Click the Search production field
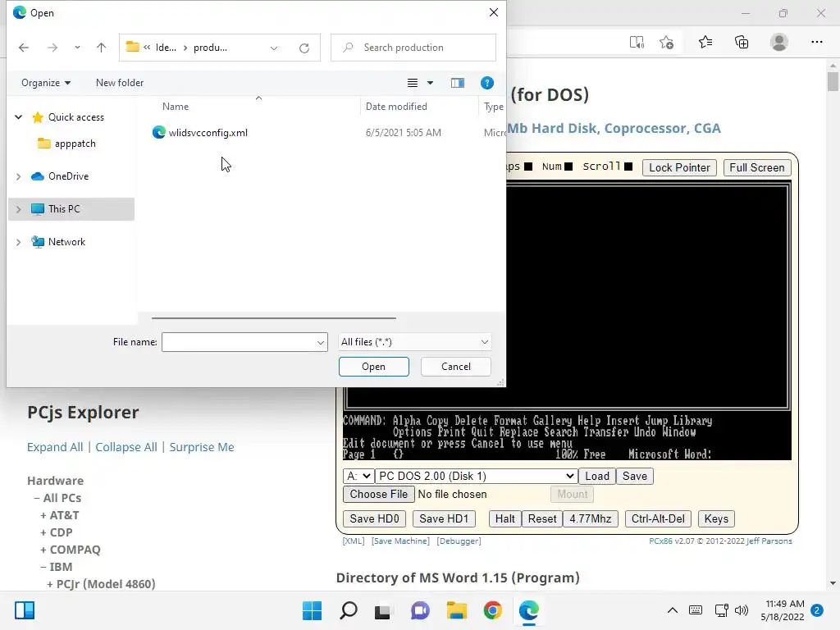840x630 pixels. (x=413, y=48)
